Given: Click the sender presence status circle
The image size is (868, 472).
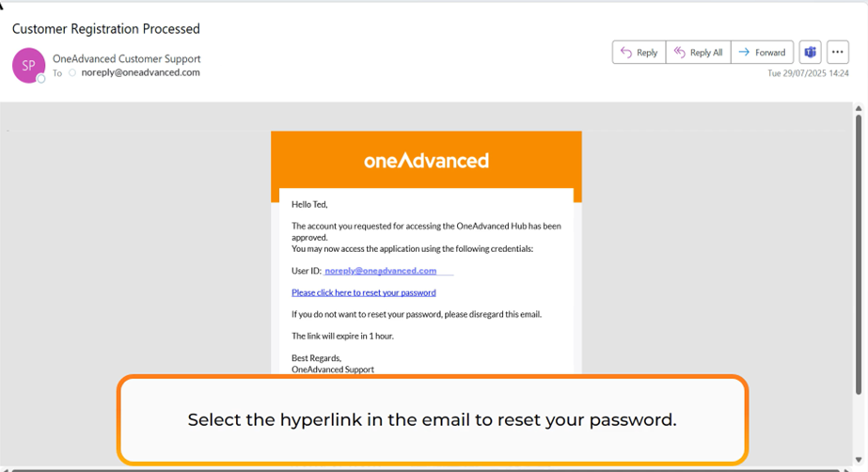Looking at the screenshot, I should point(41,79).
